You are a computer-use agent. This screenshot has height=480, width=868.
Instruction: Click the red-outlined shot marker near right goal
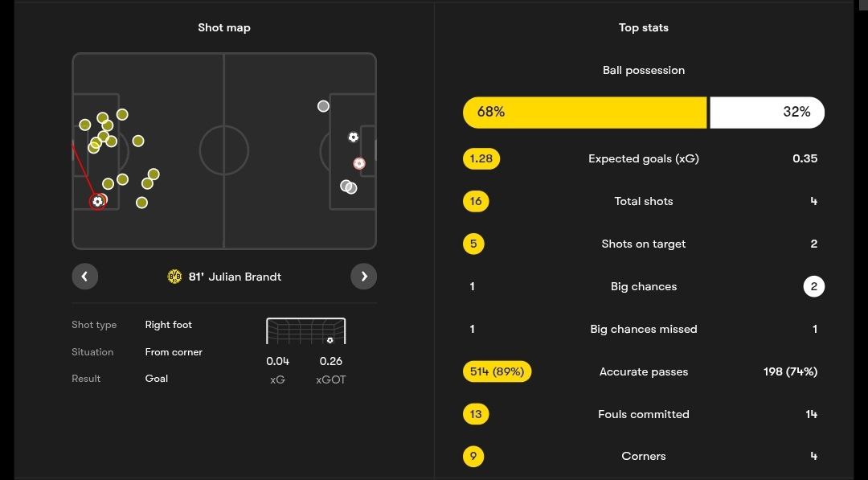point(359,163)
